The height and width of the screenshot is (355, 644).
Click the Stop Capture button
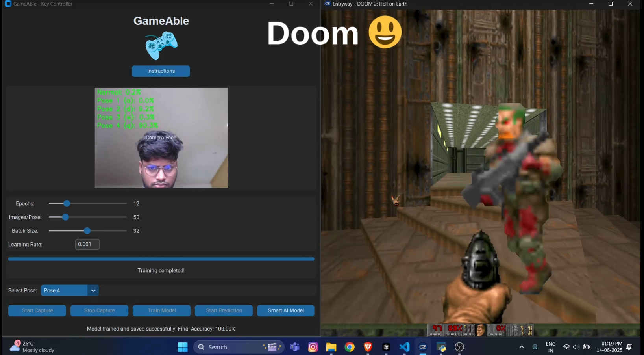pos(99,310)
